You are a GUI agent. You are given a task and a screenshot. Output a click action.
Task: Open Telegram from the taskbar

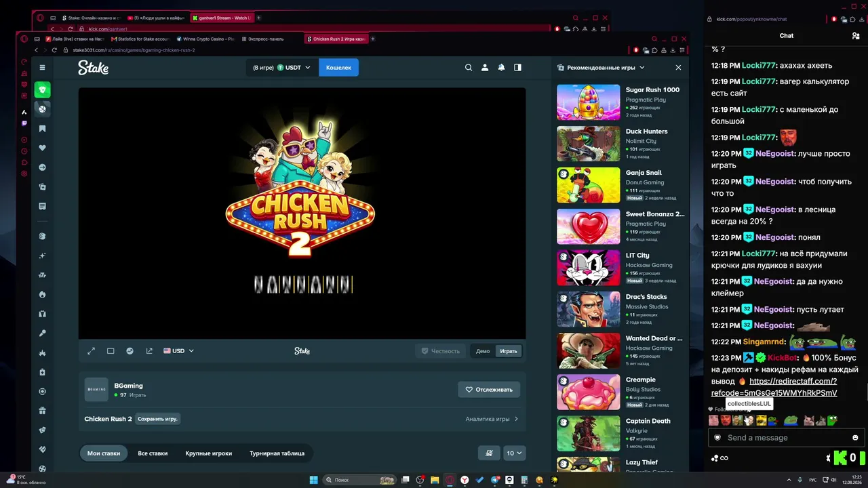494,480
